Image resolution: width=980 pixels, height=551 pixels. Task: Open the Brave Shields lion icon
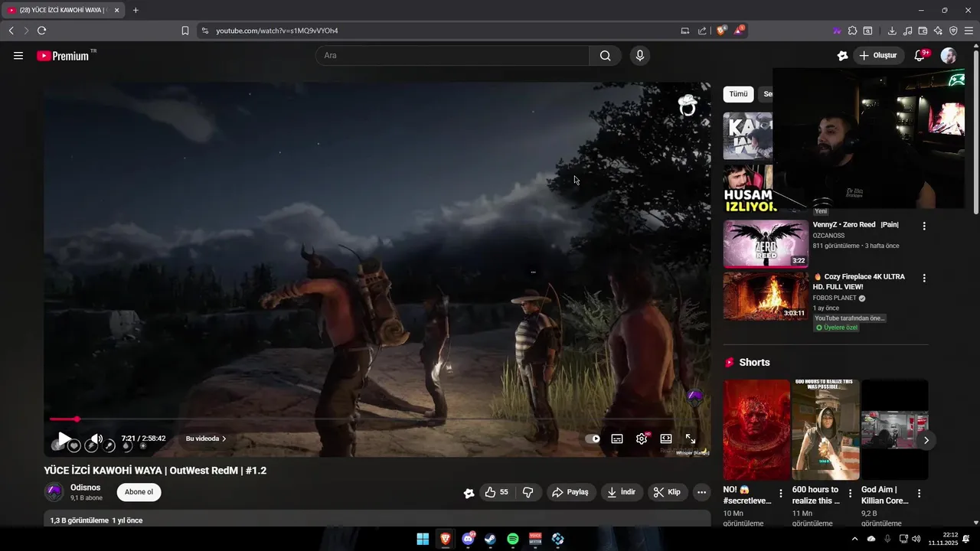[x=721, y=31]
